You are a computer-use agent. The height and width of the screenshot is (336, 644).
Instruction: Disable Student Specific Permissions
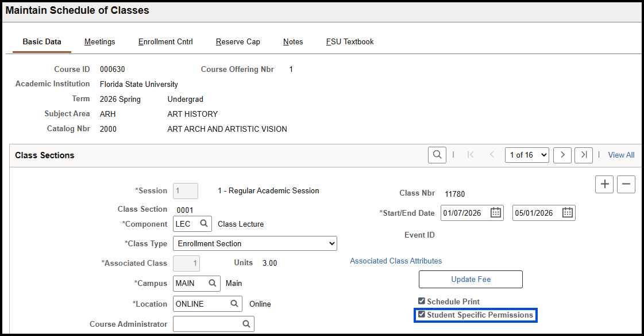pyautogui.click(x=422, y=315)
